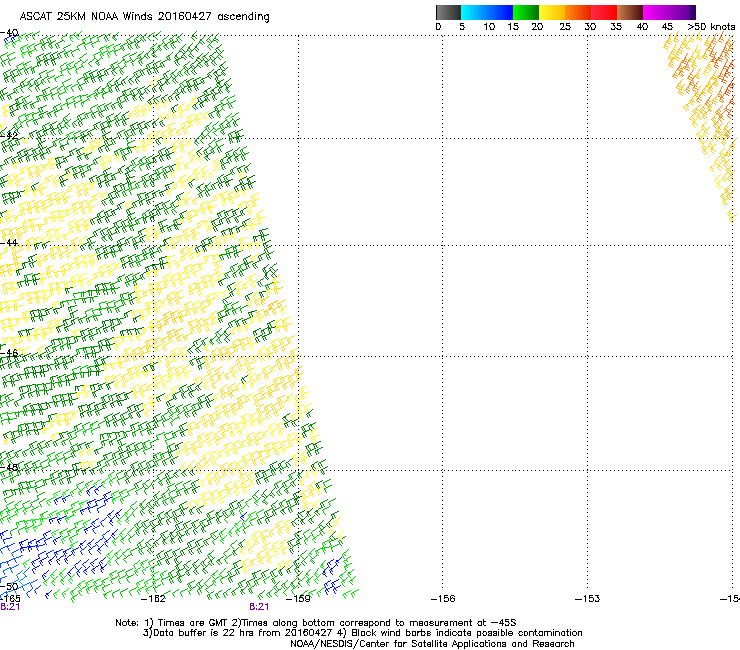Click the '-46' latitude axis label
740x650 pixels.
pos(9,353)
